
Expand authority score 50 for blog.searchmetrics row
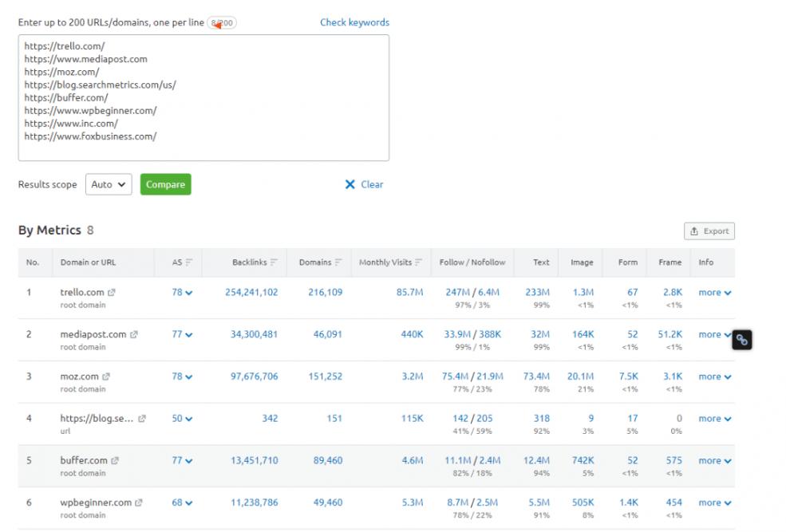(x=182, y=419)
